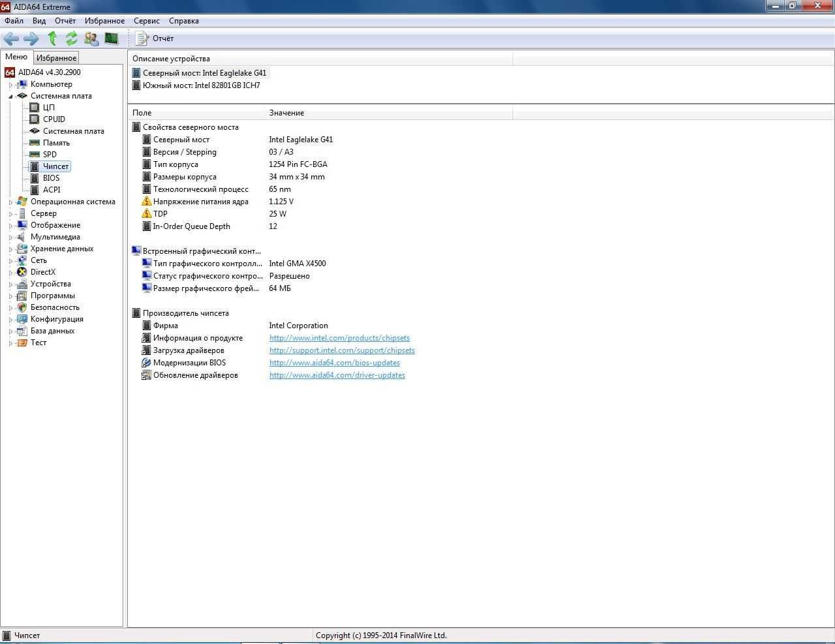Select Системная плата child item icon
This screenshot has height=644, width=835.
[35, 131]
